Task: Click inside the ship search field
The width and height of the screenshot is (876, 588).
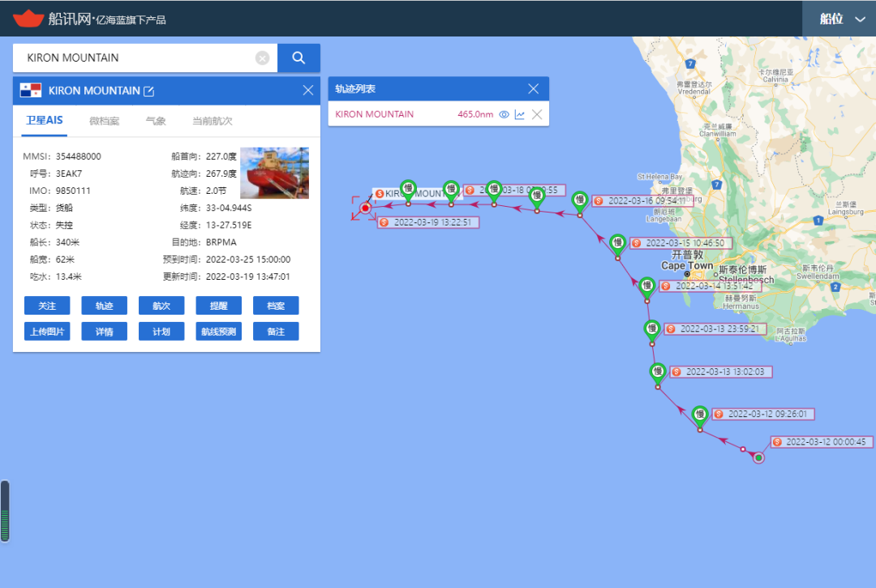Action: click(x=138, y=58)
